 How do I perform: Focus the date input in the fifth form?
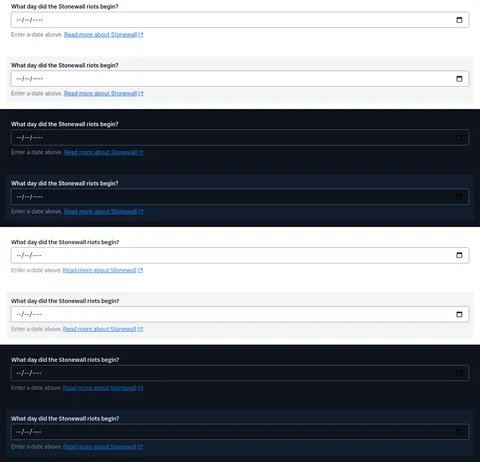(x=240, y=255)
